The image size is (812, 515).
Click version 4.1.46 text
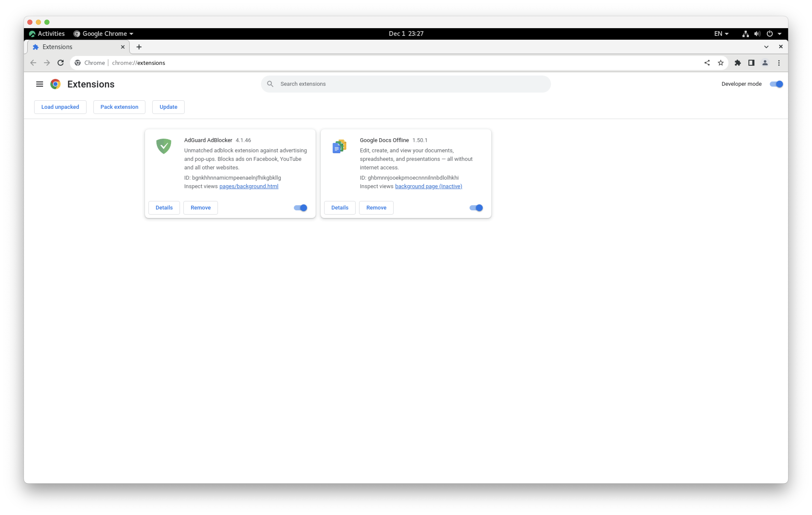[243, 140]
